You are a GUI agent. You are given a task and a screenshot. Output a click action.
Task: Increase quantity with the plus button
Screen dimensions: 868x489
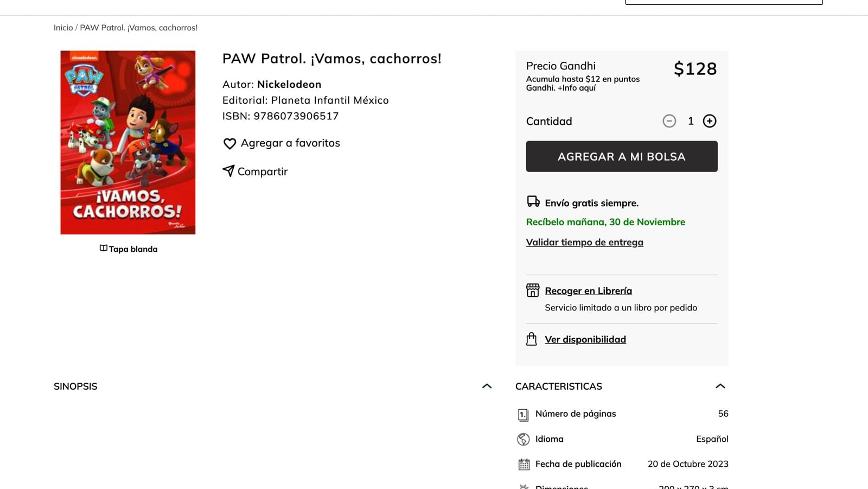pyautogui.click(x=709, y=121)
